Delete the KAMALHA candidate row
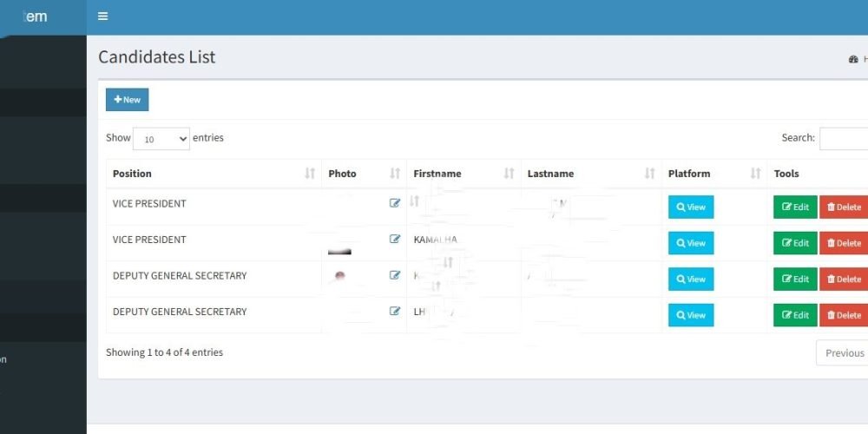 pos(844,243)
